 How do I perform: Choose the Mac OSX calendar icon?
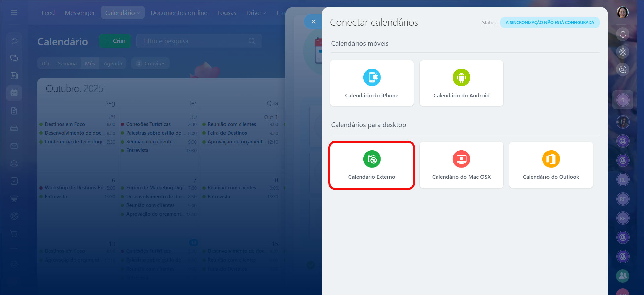point(461,159)
